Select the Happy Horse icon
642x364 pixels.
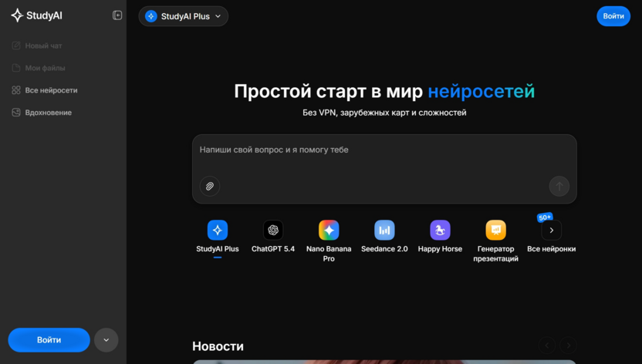(440, 231)
